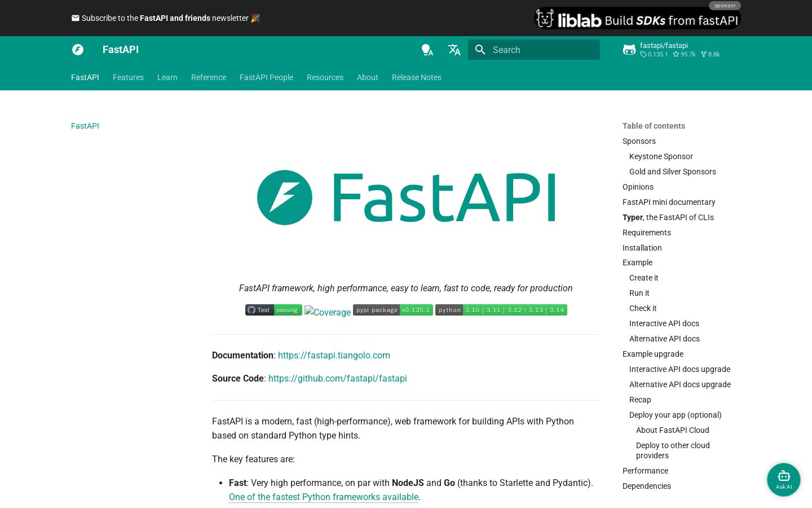Open the Learn tab
The width and height of the screenshot is (812, 508).
[167, 77]
